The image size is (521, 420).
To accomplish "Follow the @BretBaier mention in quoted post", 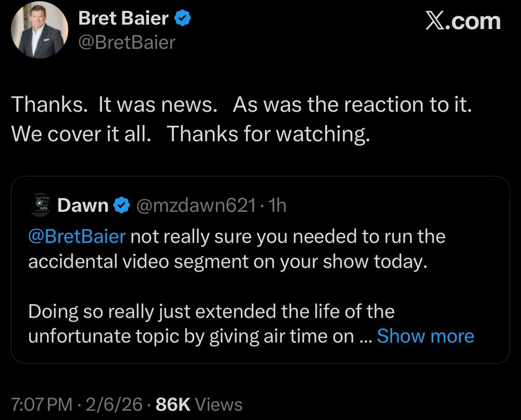I will pos(77,236).
